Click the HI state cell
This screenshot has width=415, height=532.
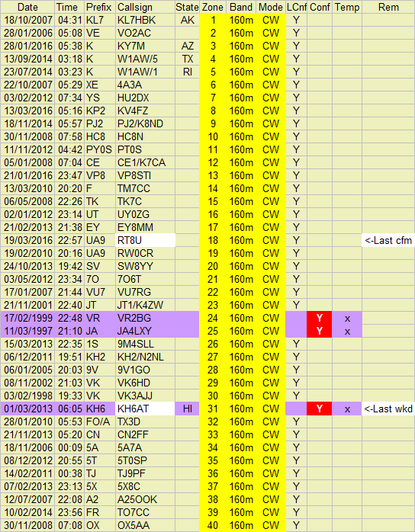pos(188,409)
